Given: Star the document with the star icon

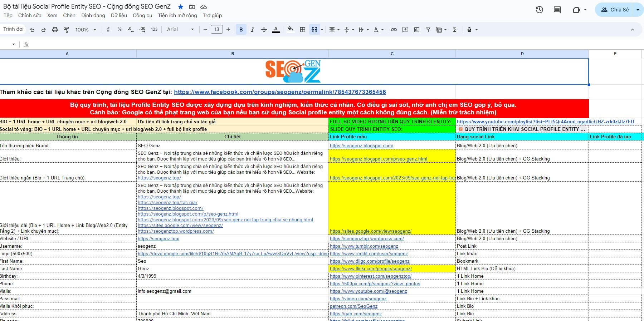Looking at the screenshot, I should [181, 7].
